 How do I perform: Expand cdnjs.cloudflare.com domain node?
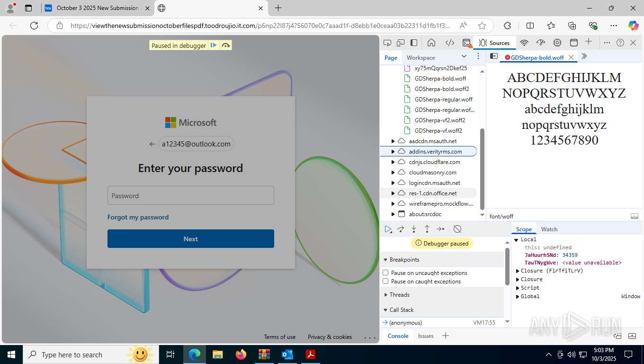tap(393, 162)
